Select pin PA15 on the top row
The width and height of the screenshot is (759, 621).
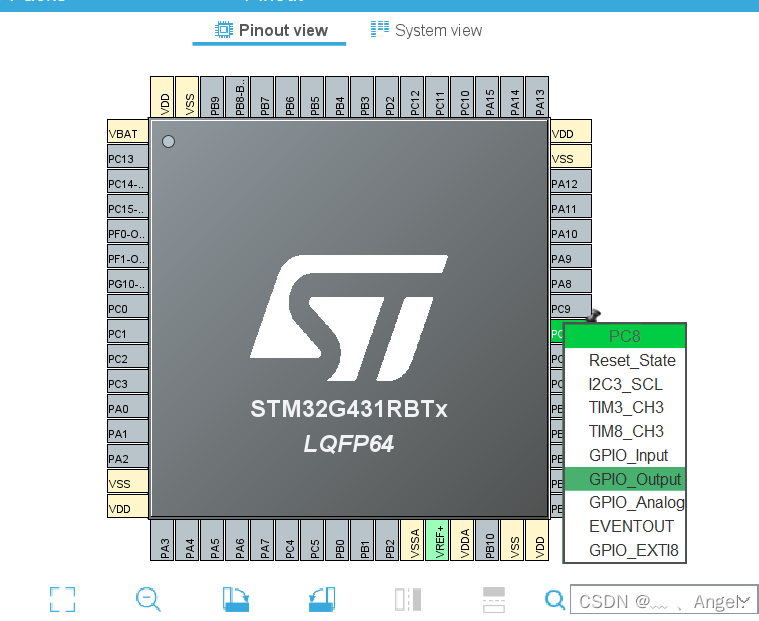(x=487, y=97)
